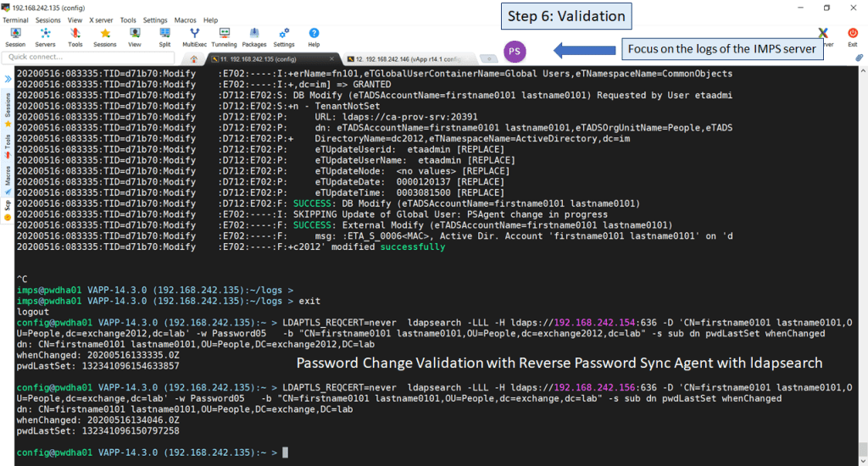The height and width of the screenshot is (466, 868).
Task: Open the Scp vertical sidebar tab
Action: pos(8,204)
